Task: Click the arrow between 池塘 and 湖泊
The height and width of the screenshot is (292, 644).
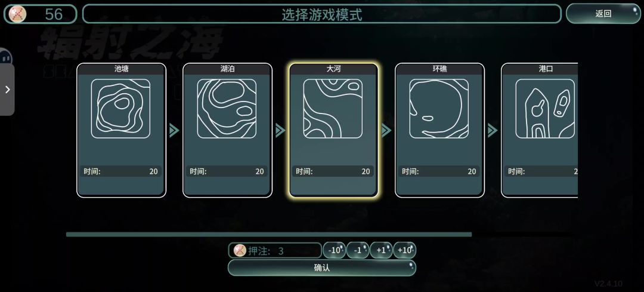Action: coord(174,131)
